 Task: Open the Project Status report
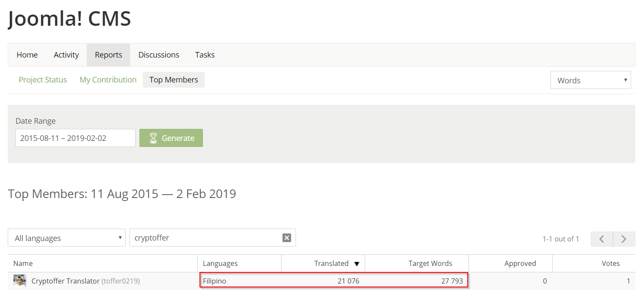point(43,80)
